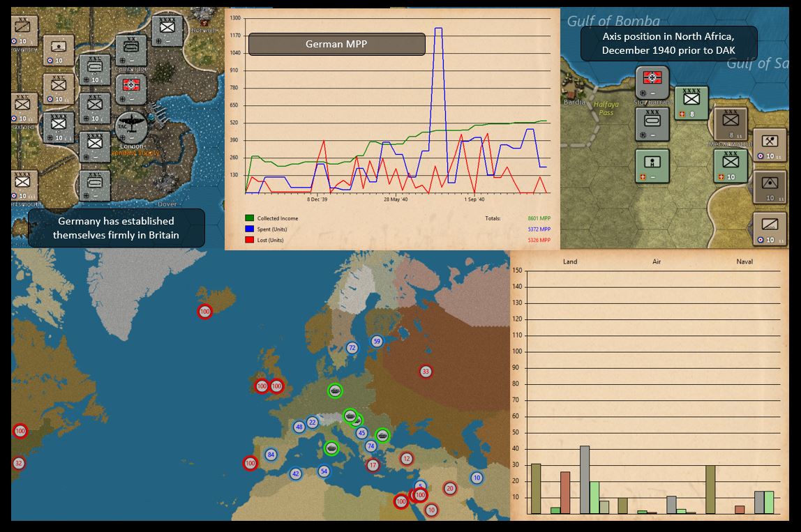The height and width of the screenshot is (532, 801).
Task: Select the German flag HQ unit below Cambridge
Action: tap(130, 89)
